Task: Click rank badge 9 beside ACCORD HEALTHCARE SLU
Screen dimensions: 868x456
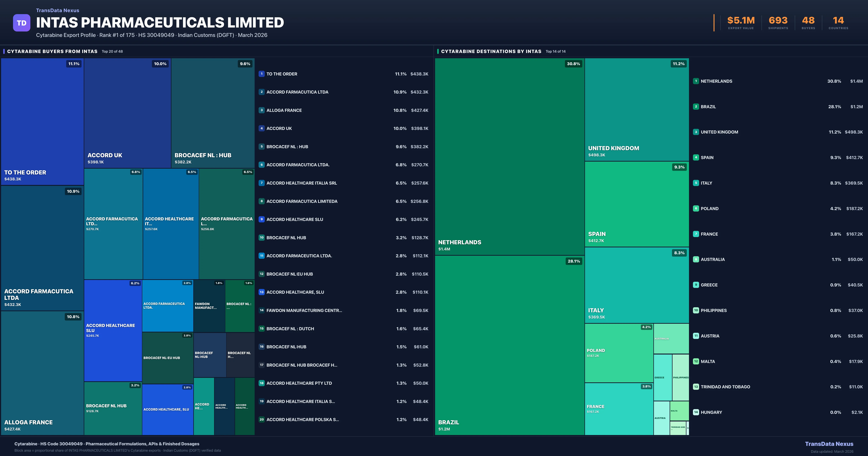Action: [261, 219]
